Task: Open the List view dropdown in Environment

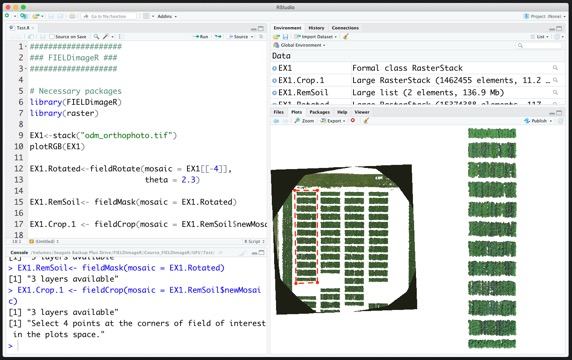Action: [540, 37]
